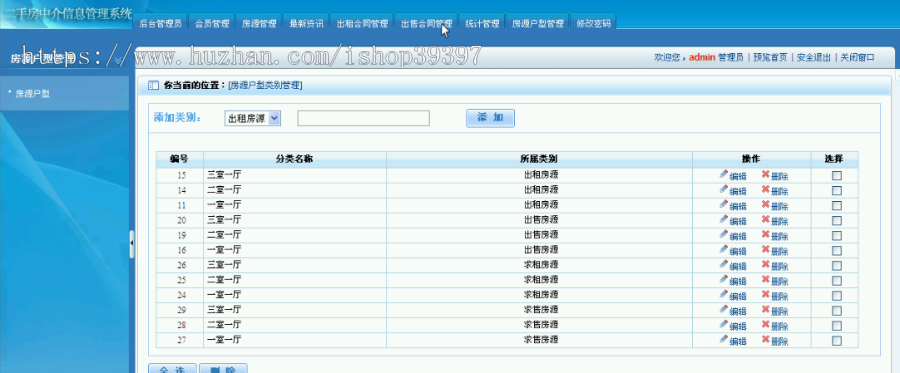Viewport: 900px width, 373px height.
Task: Check the box for row 16
Action: (x=836, y=251)
